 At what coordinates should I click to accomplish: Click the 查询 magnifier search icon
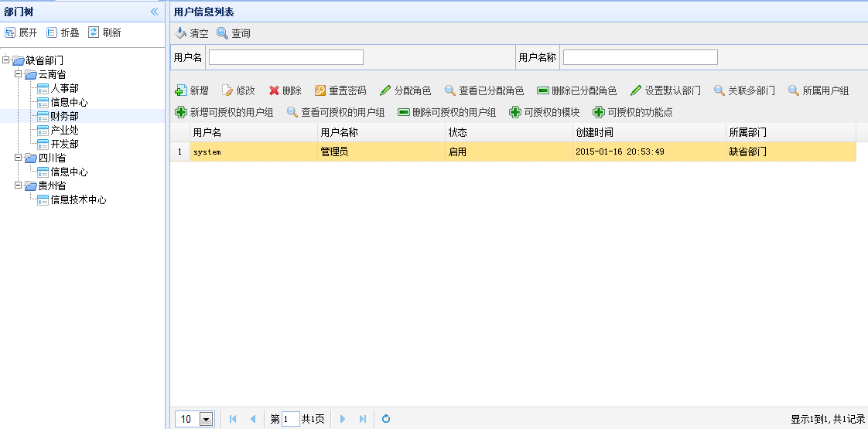tap(222, 33)
